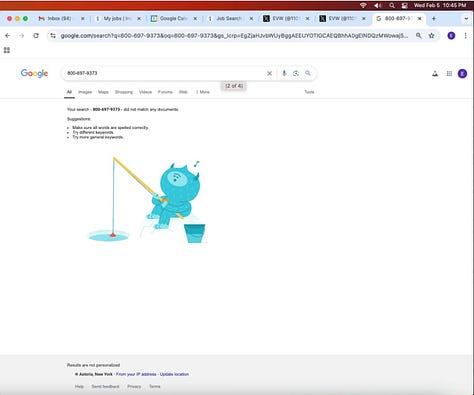Click the Update location link
The image size is (474, 395).
coord(174,374)
